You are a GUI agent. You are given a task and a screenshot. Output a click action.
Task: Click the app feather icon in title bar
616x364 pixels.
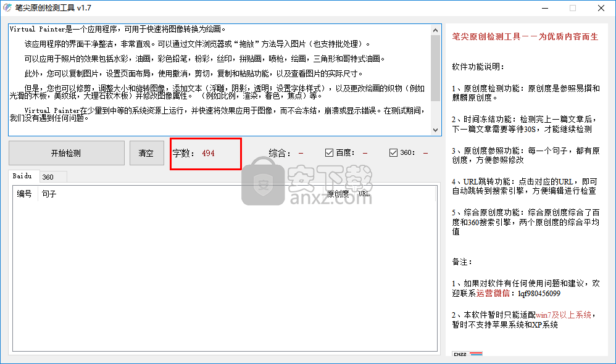coord(7,8)
